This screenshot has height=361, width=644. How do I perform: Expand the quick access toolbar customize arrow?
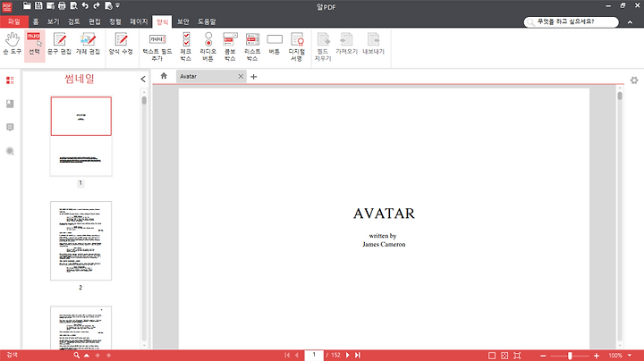point(117,5)
